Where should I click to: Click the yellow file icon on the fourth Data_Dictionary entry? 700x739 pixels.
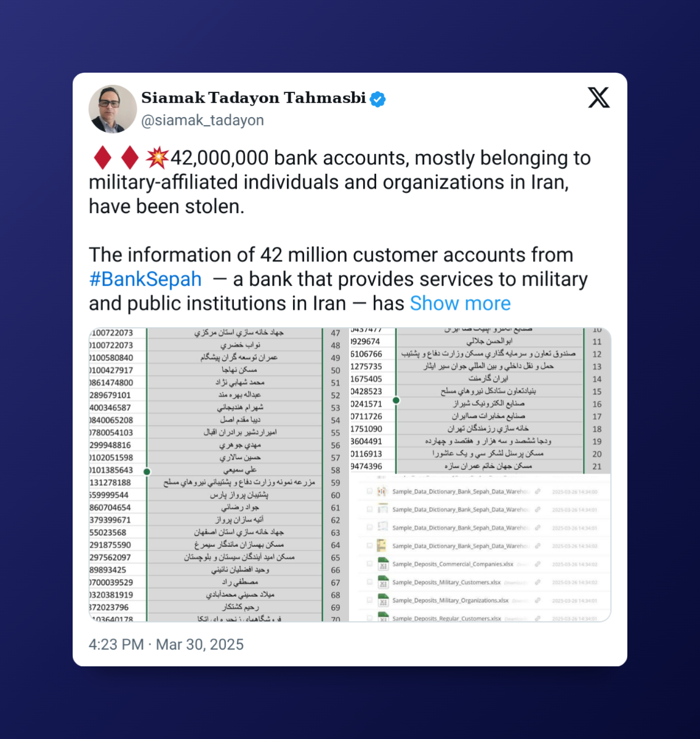pyautogui.click(x=383, y=545)
